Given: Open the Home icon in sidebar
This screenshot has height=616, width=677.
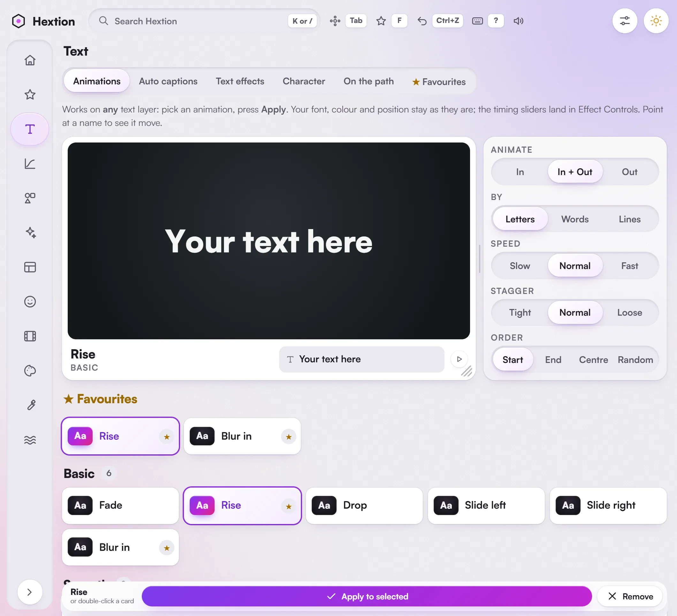Looking at the screenshot, I should click(x=30, y=60).
